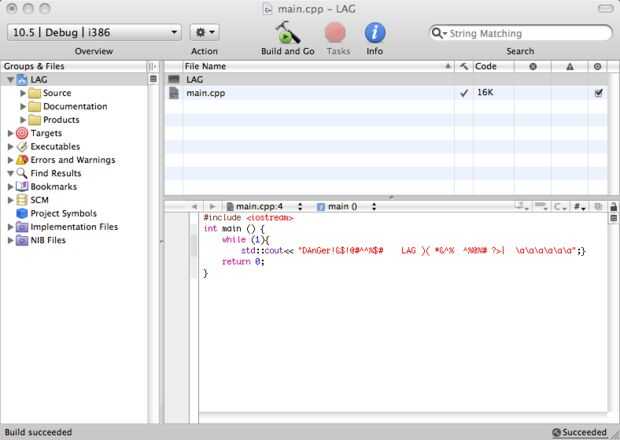Select the Find Results magnifier icon
The width and height of the screenshot is (620, 440).
click(22, 173)
